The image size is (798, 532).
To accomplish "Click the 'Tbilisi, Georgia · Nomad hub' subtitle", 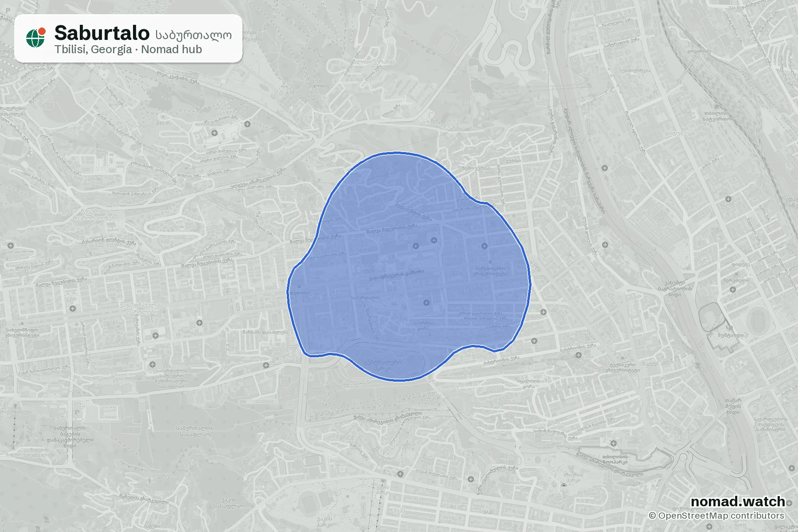I will pos(128,49).
